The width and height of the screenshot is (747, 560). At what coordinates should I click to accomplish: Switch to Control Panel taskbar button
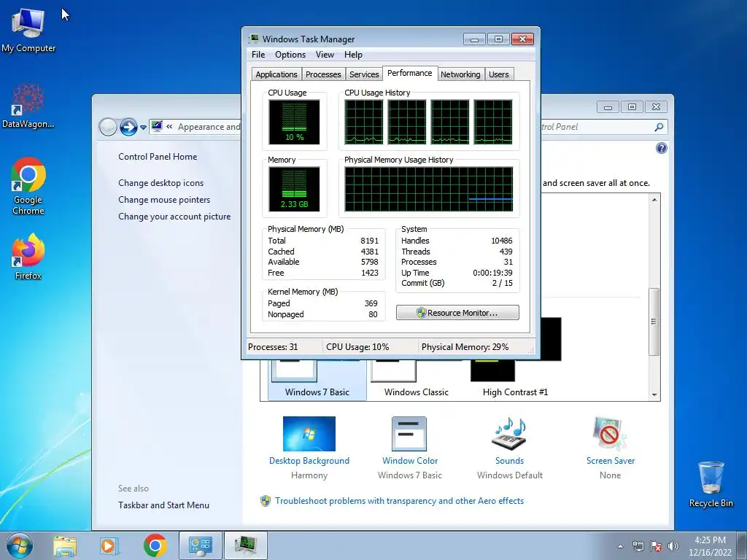coord(200,545)
